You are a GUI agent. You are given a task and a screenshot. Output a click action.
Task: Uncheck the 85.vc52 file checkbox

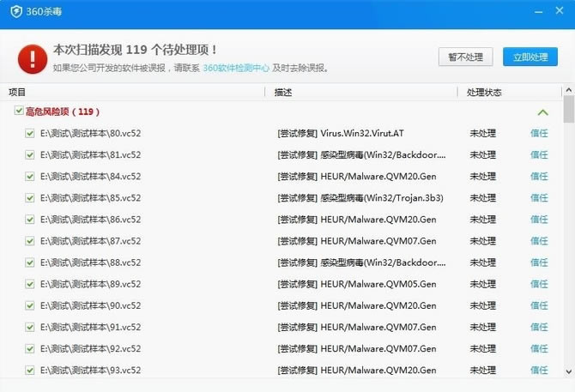pos(30,198)
